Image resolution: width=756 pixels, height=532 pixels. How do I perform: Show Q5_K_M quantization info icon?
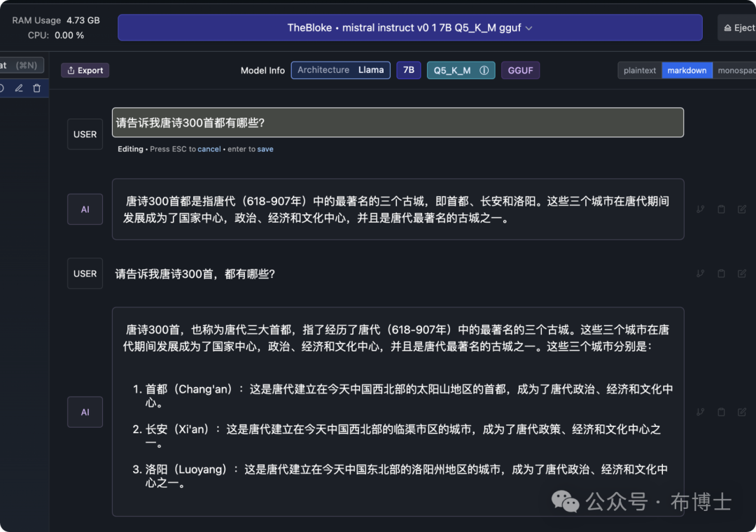coord(484,71)
